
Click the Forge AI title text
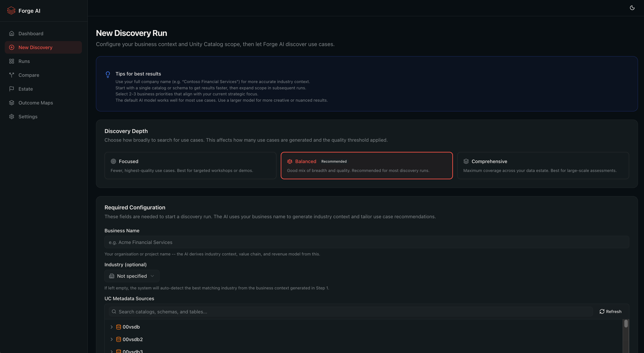pyautogui.click(x=29, y=11)
